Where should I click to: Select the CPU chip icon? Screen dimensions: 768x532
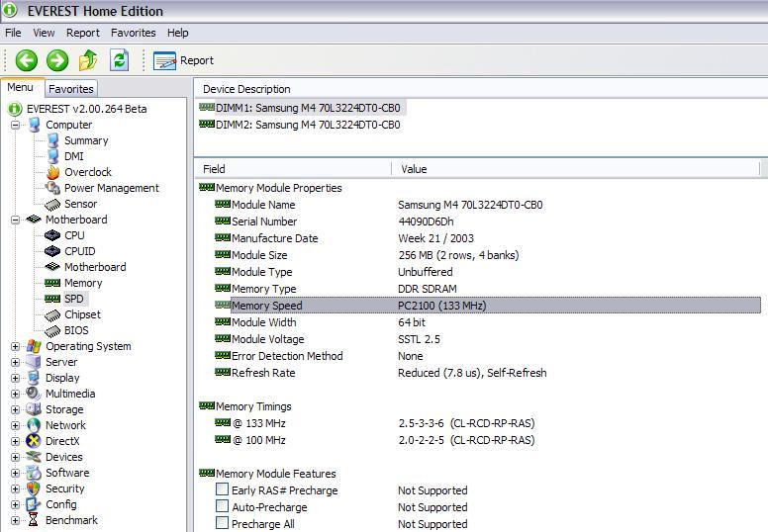52,235
